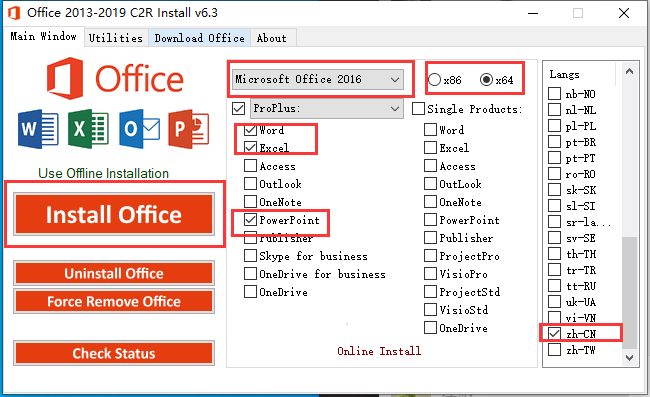Check OneDrive under Single Products
The width and height of the screenshot is (650, 397).
point(430,328)
